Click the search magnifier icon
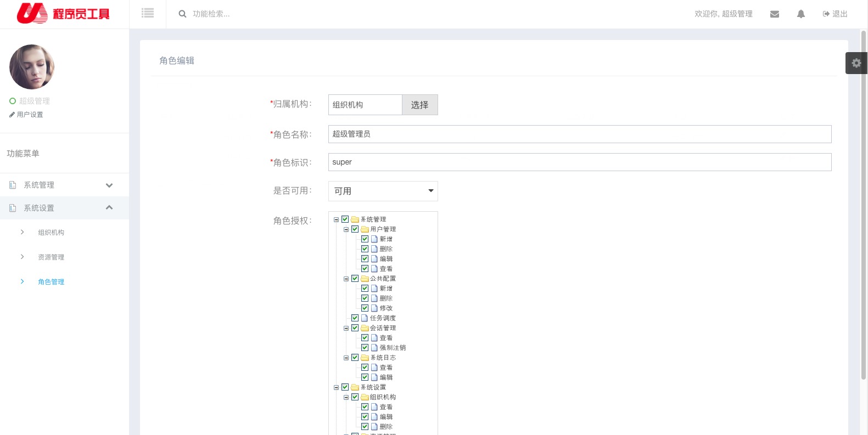Image resolution: width=868 pixels, height=435 pixels. click(182, 14)
